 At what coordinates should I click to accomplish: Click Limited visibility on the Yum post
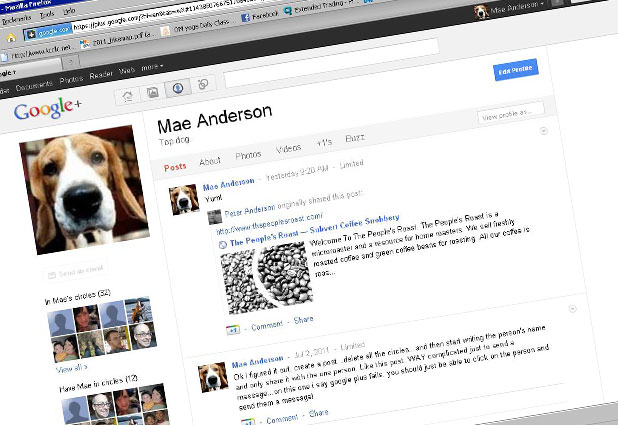pos(352,164)
